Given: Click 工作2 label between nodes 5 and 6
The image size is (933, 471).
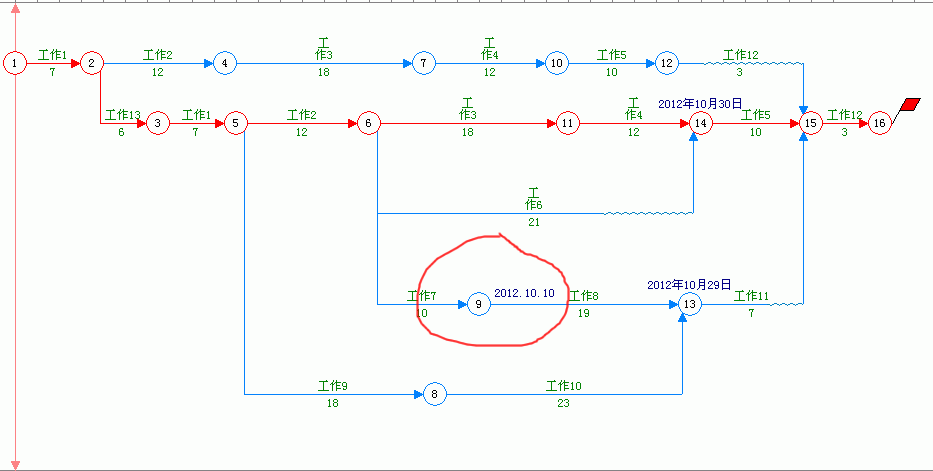Looking at the screenshot, I should coord(302,114).
